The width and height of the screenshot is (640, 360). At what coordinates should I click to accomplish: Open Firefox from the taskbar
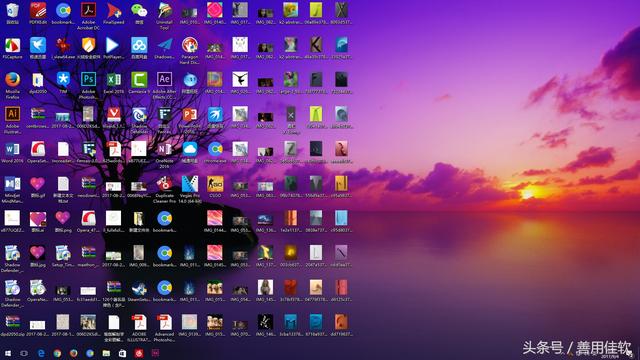pos(73,353)
